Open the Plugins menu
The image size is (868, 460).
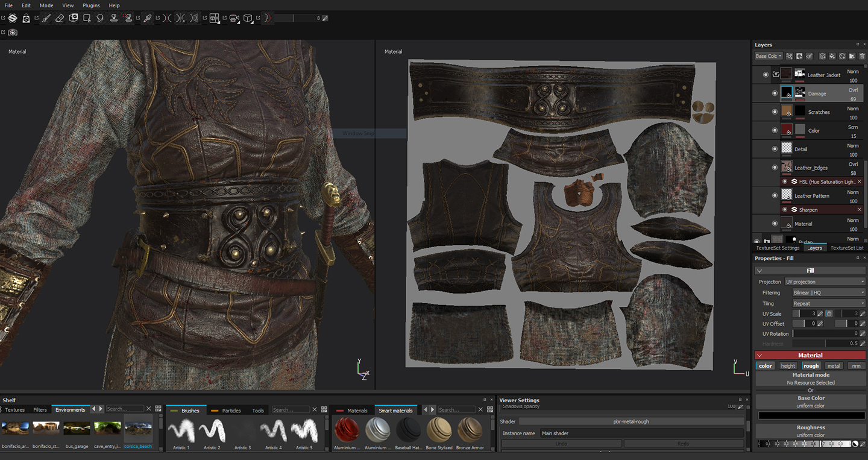(91, 5)
